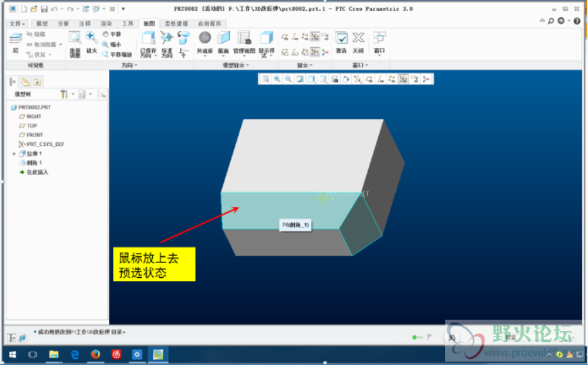Switch to the 柔性建模 ribbon tab
This screenshot has height=365, width=588.
(x=176, y=24)
